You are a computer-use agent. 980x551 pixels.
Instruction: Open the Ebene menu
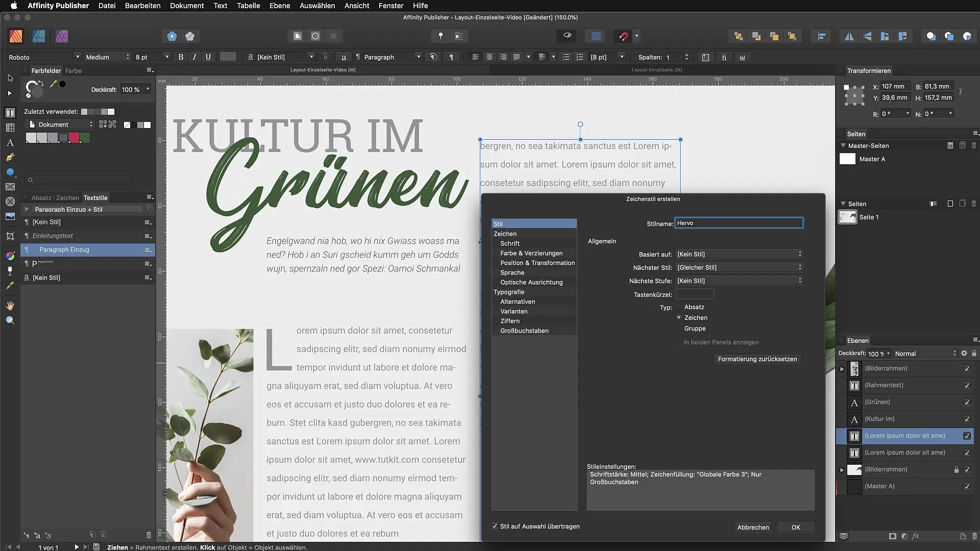pyautogui.click(x=280, y=6)
